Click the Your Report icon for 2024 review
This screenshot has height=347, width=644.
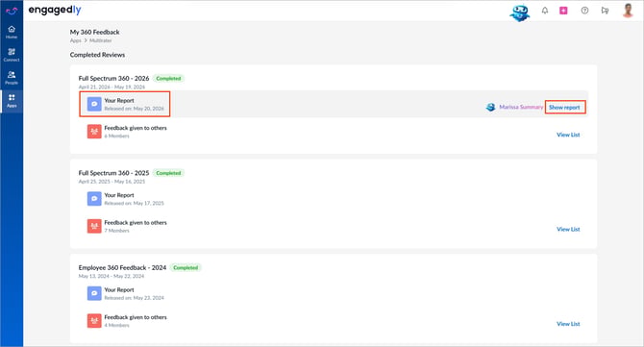tap(94, 293)
